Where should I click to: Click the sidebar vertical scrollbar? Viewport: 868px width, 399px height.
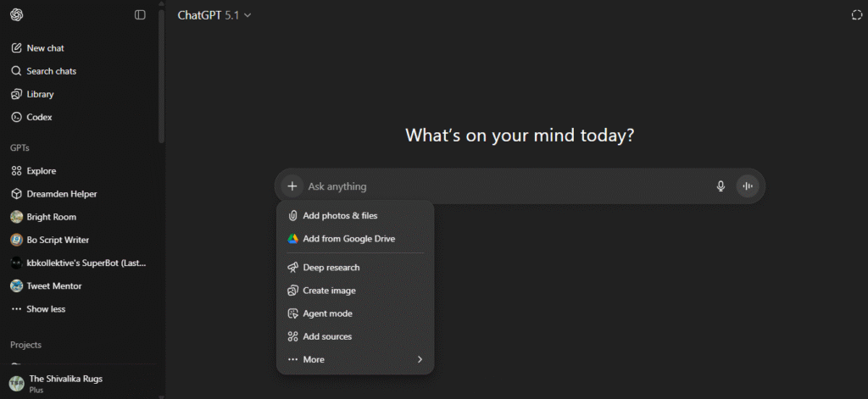coord(161,75)
